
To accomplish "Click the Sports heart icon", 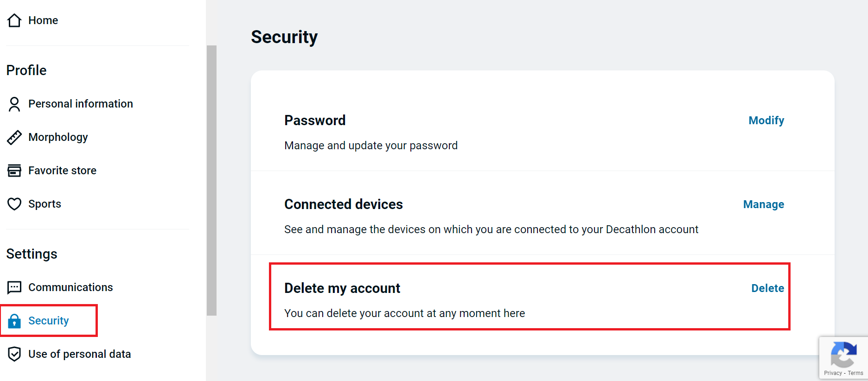I will click(14, 204).
